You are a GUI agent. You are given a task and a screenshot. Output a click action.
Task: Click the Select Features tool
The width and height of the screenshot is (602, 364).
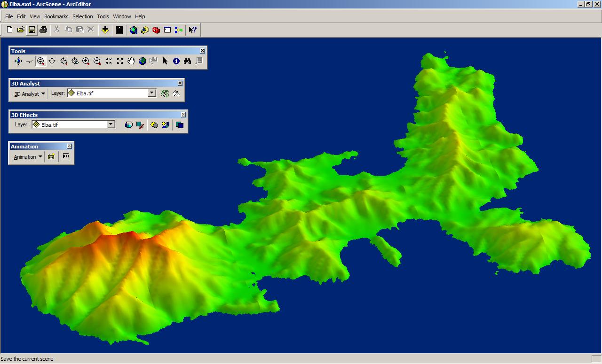pos(153,61)
